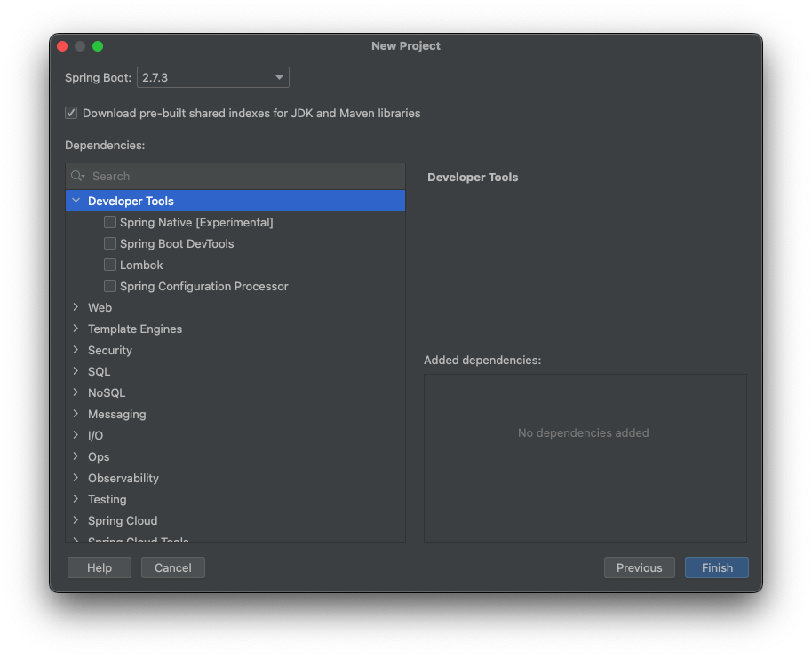812x658 pixels.
Task: Click the Finish button
Action: 717,567
